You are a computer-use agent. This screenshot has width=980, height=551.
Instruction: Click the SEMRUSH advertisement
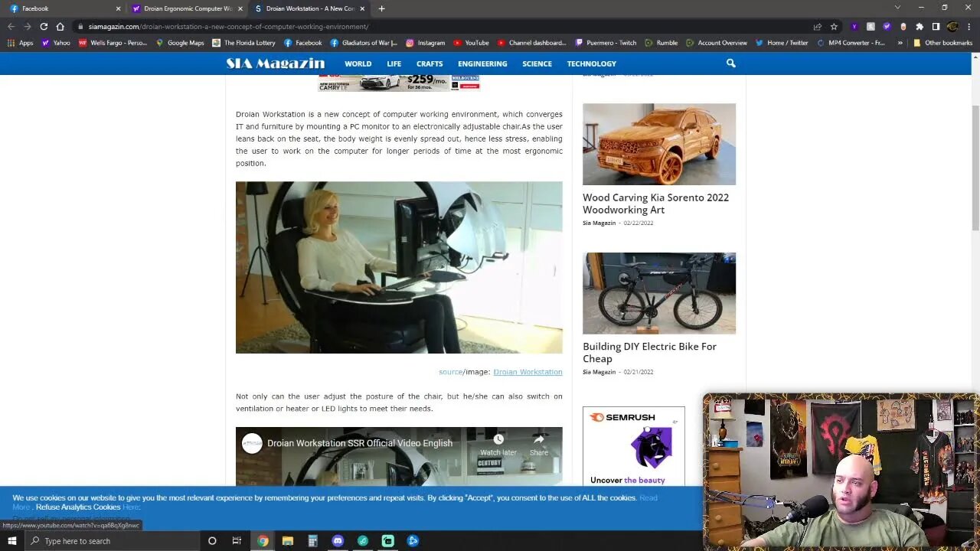634,446
